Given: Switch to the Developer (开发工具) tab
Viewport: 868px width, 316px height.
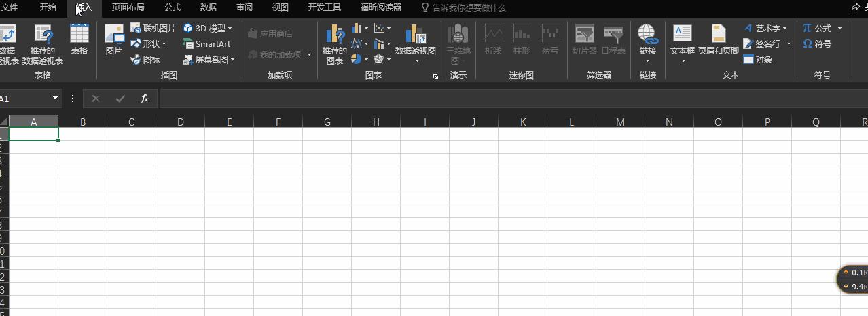Looking at the screenshot, I should (325, 7).
